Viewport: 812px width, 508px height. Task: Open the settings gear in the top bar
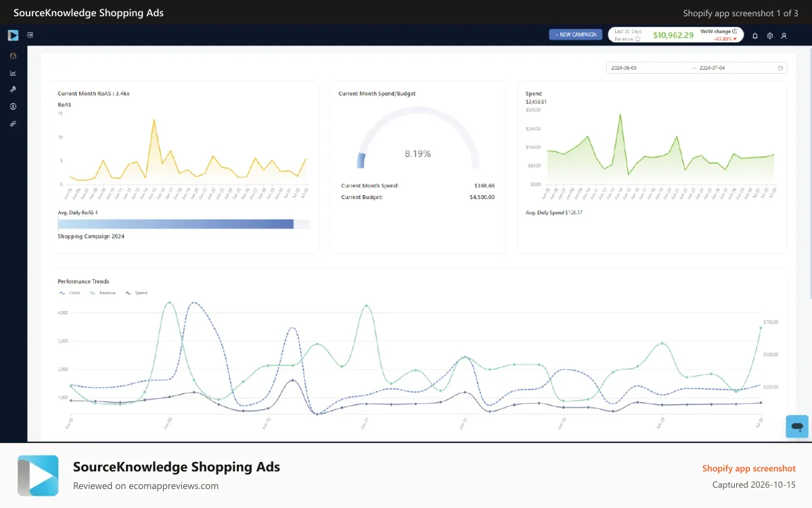pyautogui.click(x=769, y=36)
